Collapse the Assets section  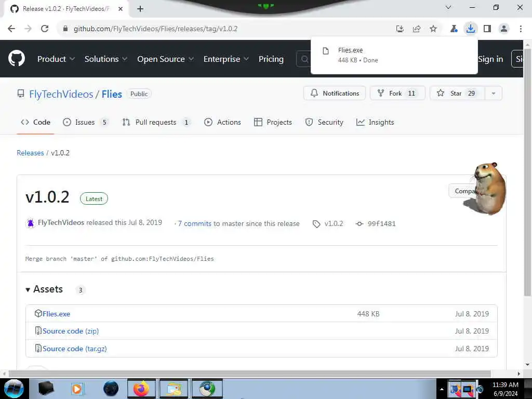(x=44, y=289)
